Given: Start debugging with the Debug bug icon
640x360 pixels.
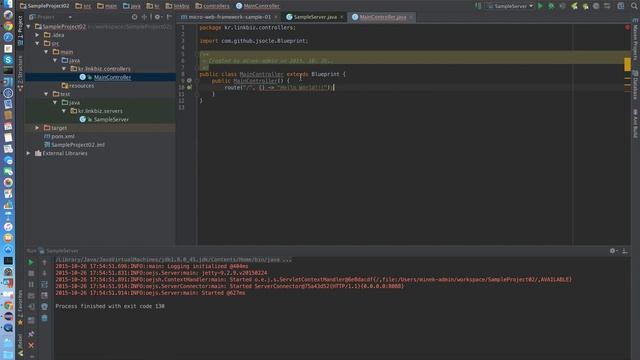Looking at the screenshot, I should coord(551,6).
